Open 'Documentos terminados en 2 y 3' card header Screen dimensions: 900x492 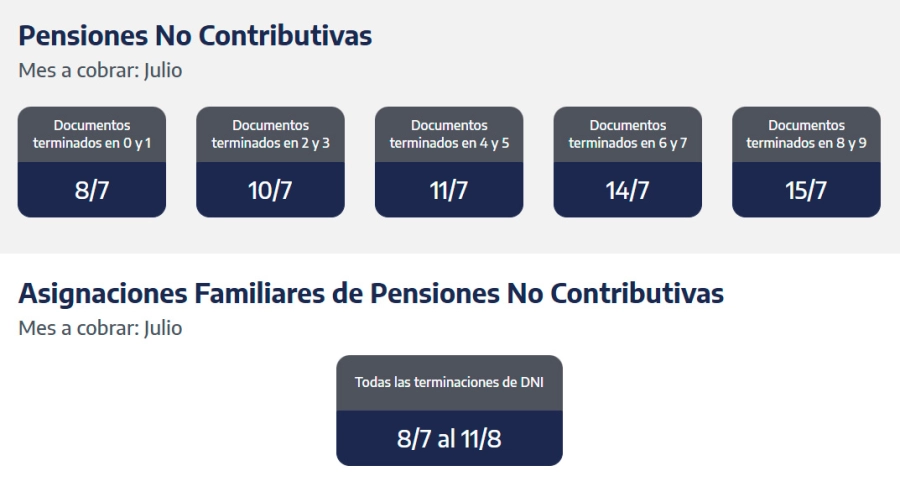pyautogui.click(x=270, y=134)
